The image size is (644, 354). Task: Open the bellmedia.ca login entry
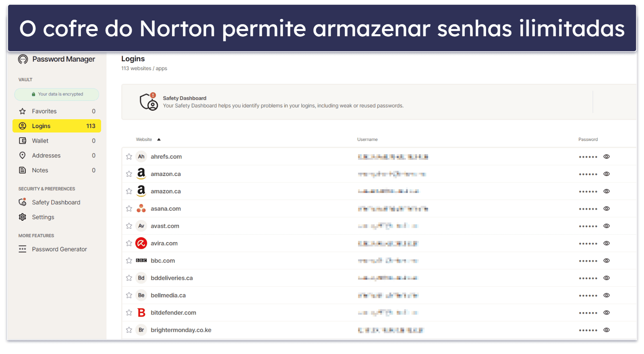click(168, 295)
